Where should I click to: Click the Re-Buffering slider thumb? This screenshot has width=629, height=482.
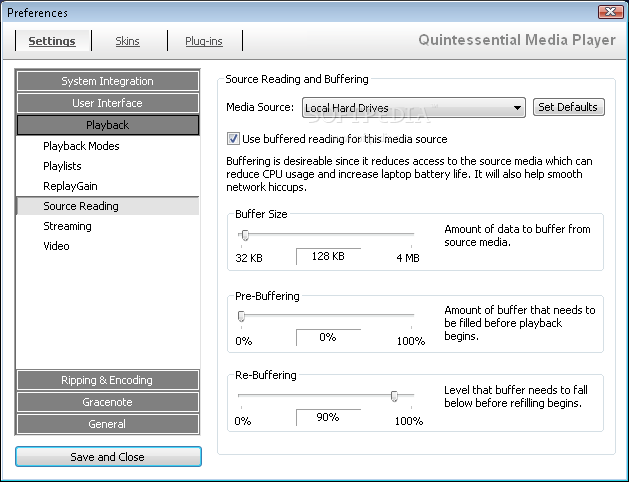coord(394,396)
